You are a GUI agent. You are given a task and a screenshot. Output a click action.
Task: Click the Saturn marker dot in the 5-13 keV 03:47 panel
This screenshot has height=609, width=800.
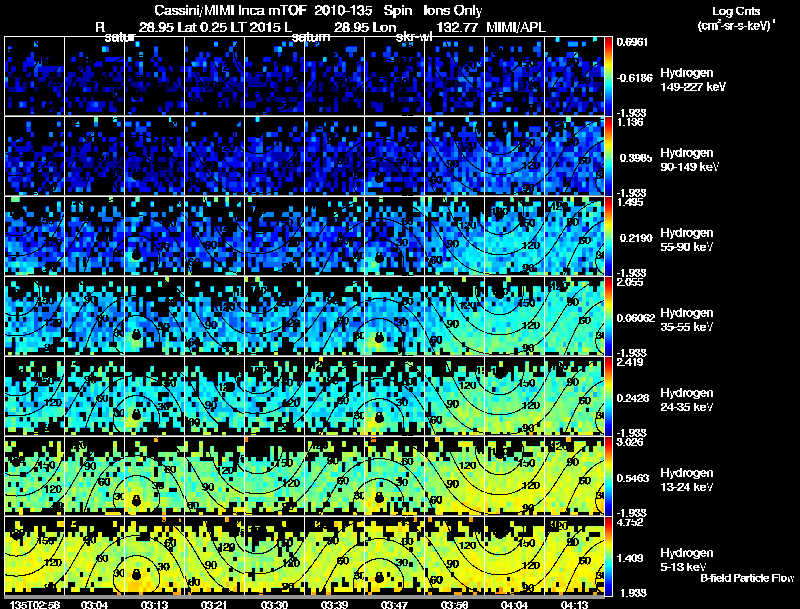[x=379, y=577]
